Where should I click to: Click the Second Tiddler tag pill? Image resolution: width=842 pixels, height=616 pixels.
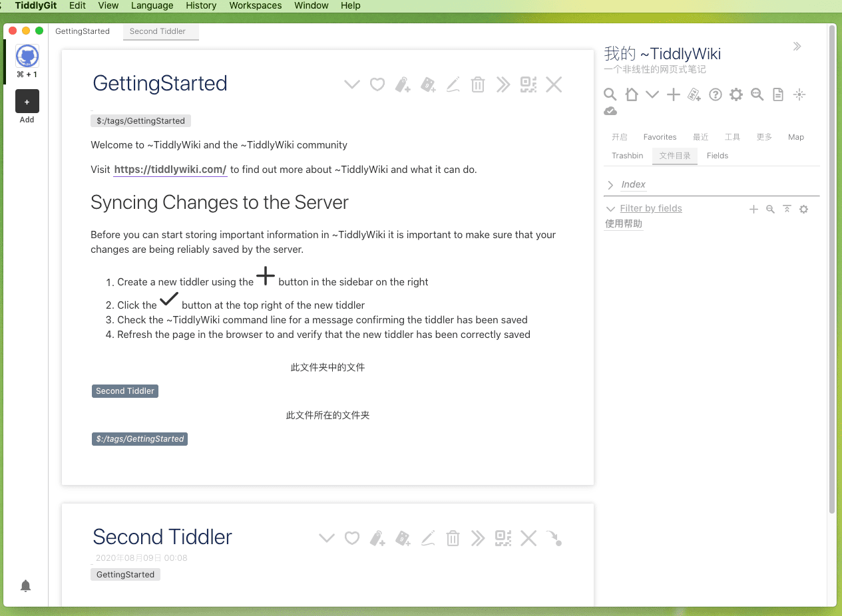point(124,390)
